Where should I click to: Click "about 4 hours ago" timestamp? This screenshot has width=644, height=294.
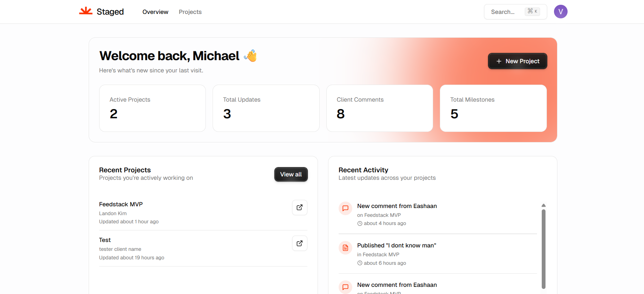385,223
